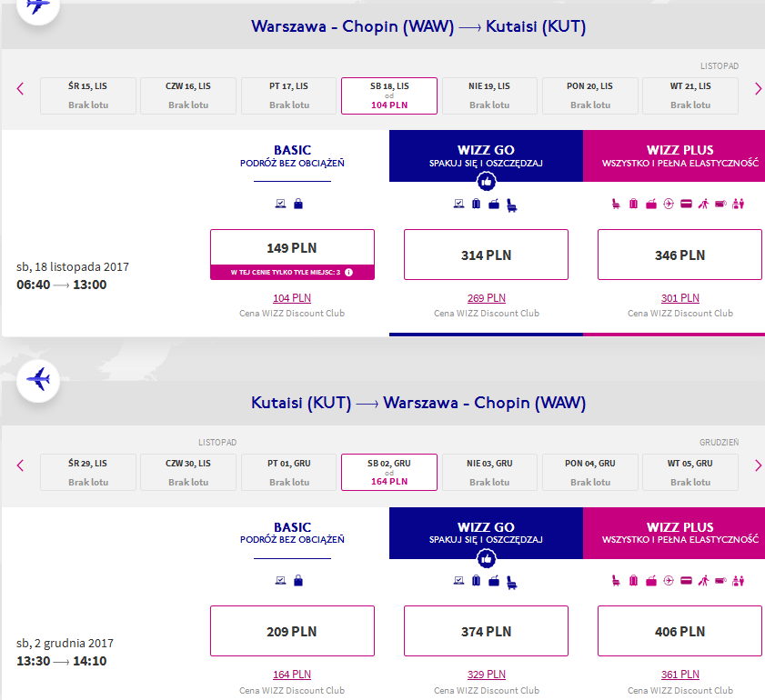
Task: Click airport check-in plane icon, return WIZZ PLUS
Action: [669, 581]
